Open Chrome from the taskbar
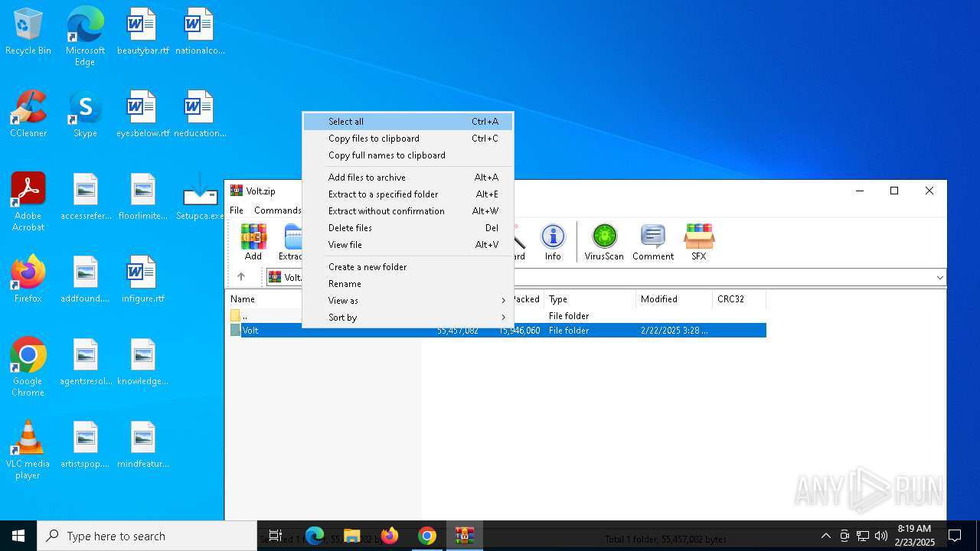 pyautogui.click(x=427, y=536)
